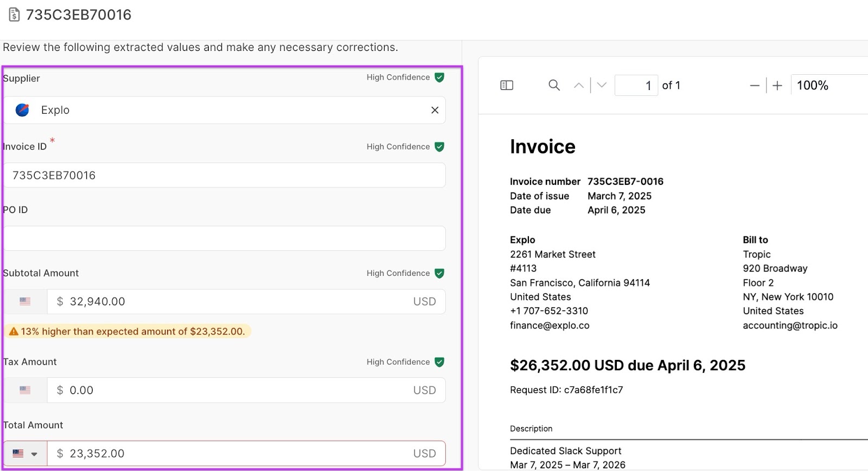
Task: Click the accounting@tropic.io email in the PDF
Action: 790,326
